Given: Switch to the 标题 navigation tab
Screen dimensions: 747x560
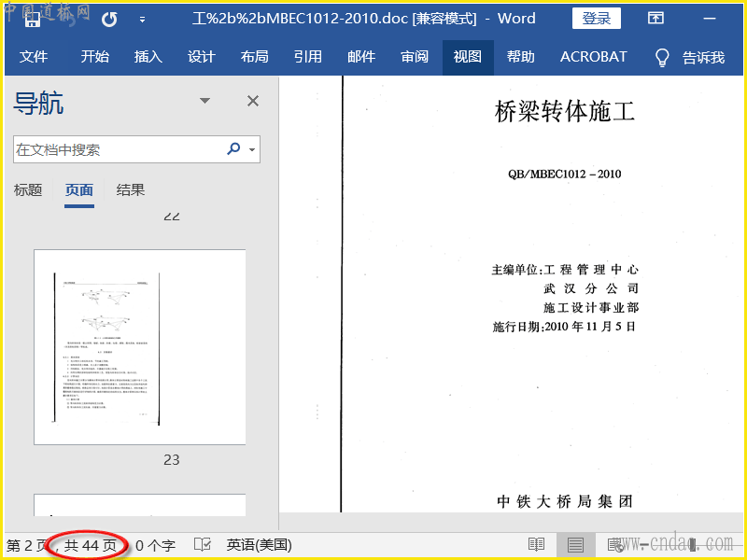Looking at the screenshot, I should 28,190.
